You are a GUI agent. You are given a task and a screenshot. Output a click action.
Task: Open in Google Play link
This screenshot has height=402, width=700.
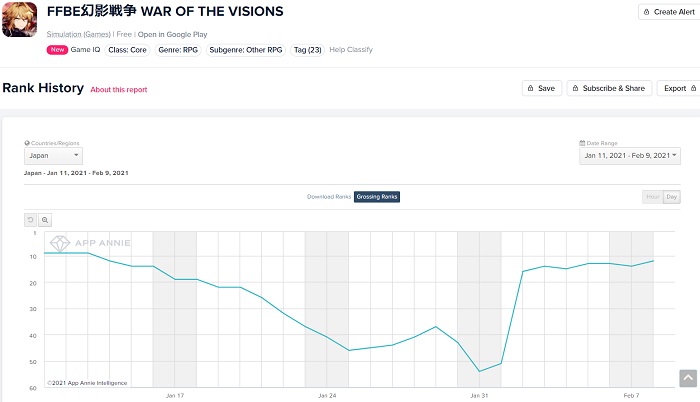(172, 34)
